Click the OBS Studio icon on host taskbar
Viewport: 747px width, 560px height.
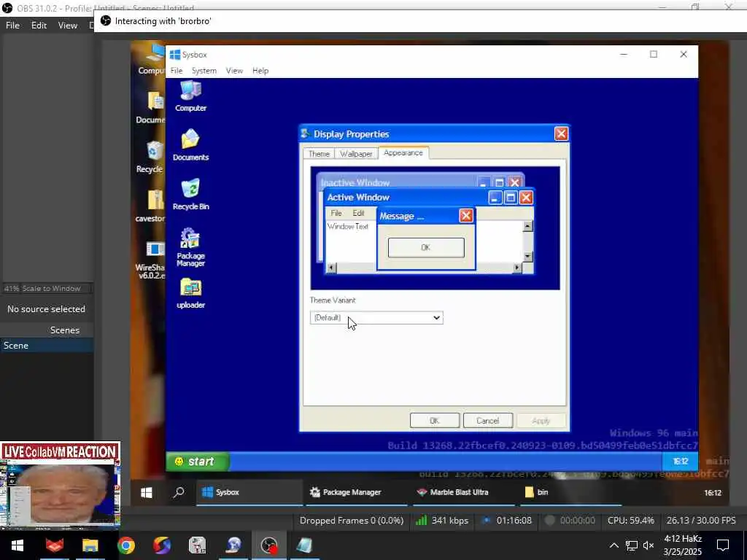click(x=269, y=545)
